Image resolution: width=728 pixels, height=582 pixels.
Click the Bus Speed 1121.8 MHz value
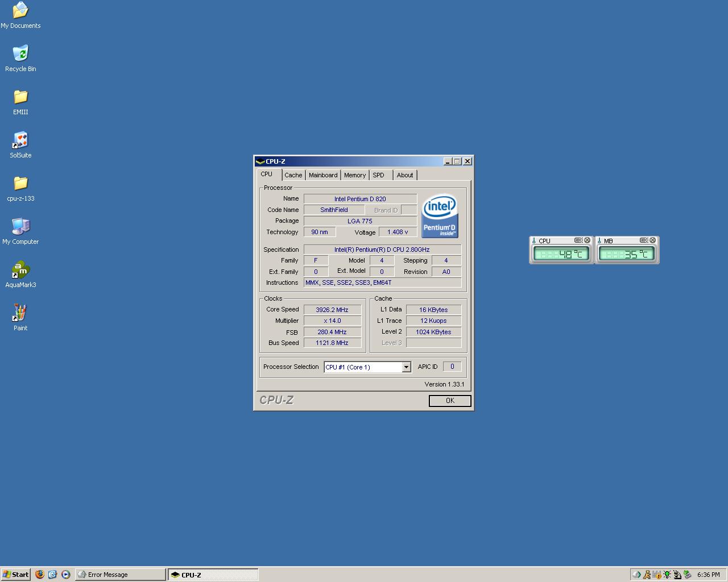[332, 343]
